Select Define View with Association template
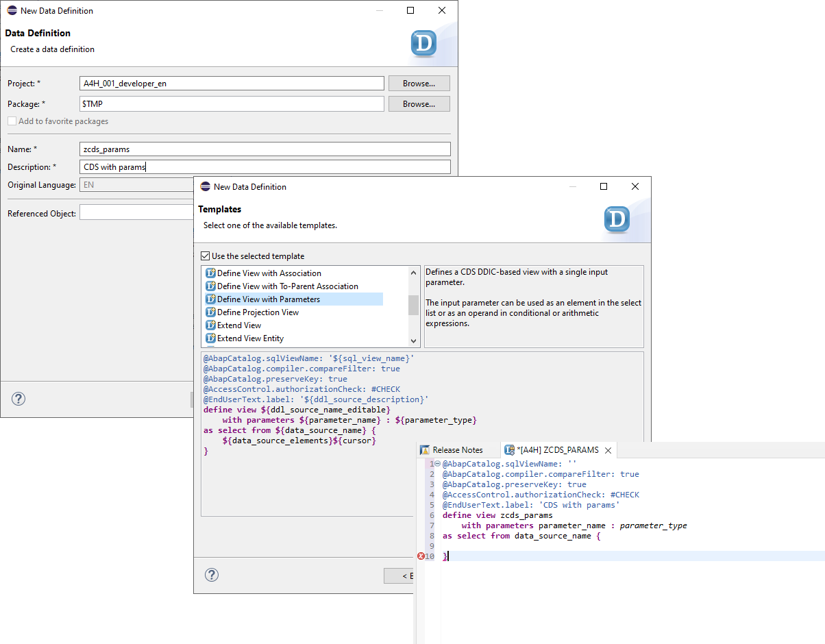The image size is (825, 644). (269, 273)
